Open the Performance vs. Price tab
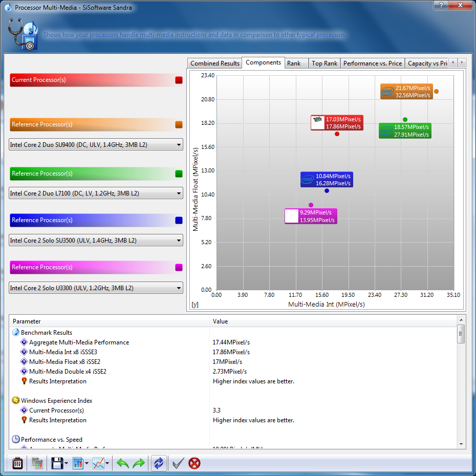This screenshot has height=476, width=476. (372, 63)
